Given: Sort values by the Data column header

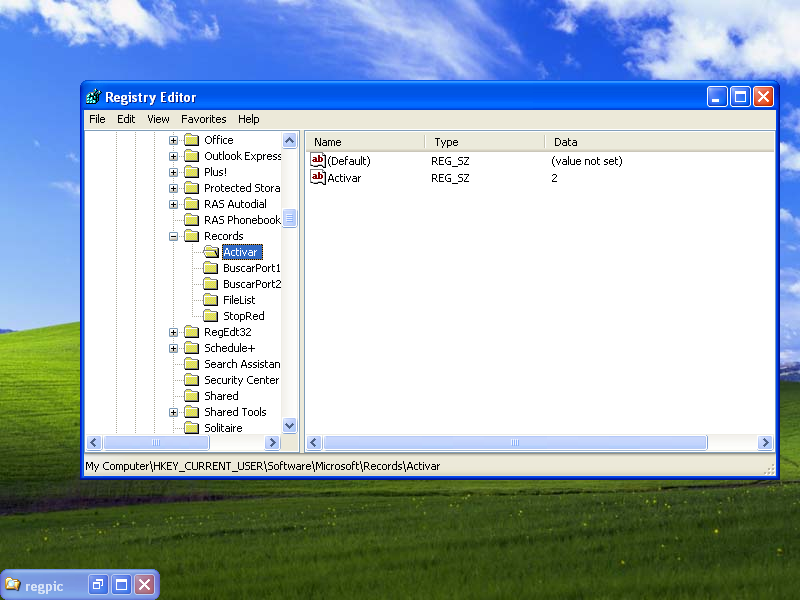Looking at the screenshot, I should (x=659, y=142).
